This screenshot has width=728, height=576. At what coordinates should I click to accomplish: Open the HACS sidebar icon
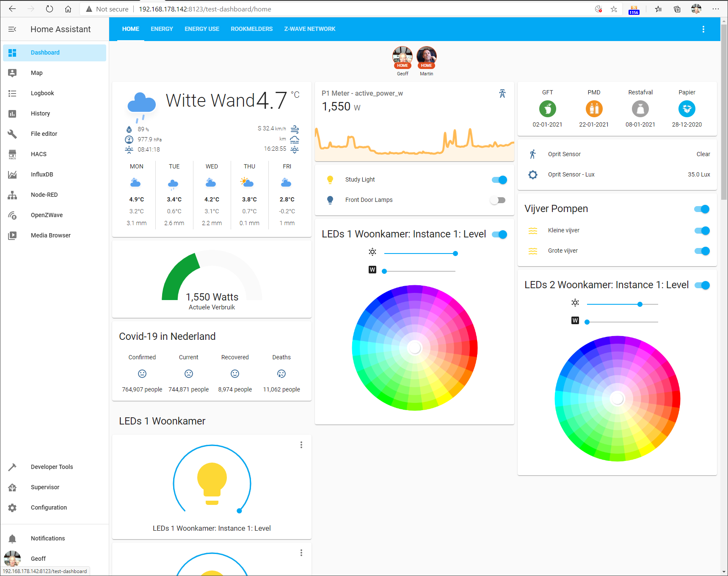click(12, 154)
